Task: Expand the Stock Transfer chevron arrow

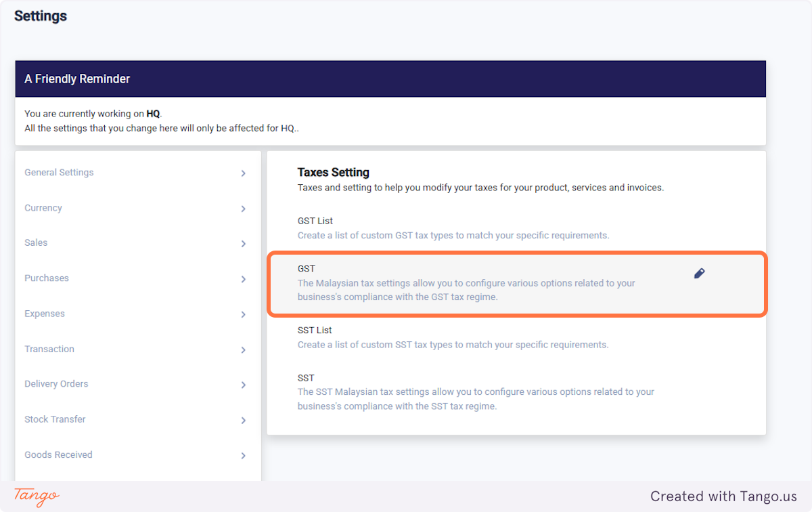Action: click(243, 420)
